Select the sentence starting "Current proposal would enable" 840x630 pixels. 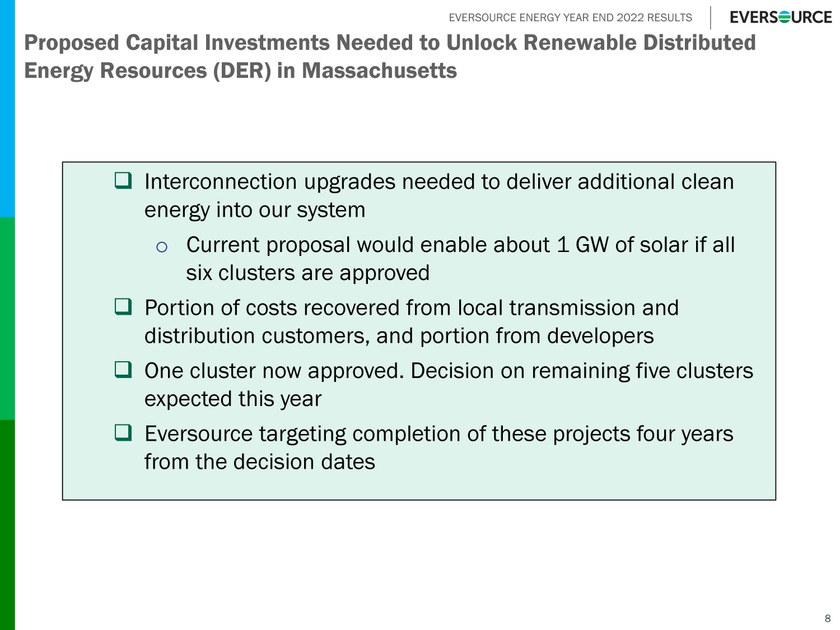460,245
